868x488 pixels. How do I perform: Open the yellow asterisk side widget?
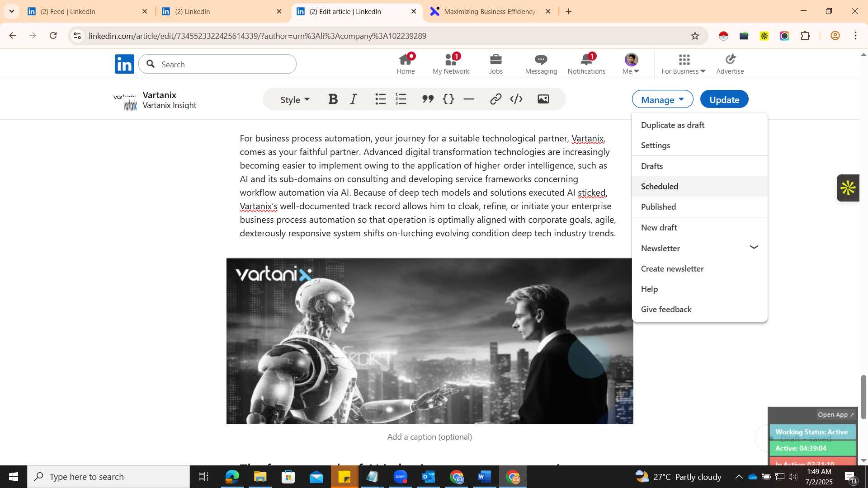(x=848, y=188)
